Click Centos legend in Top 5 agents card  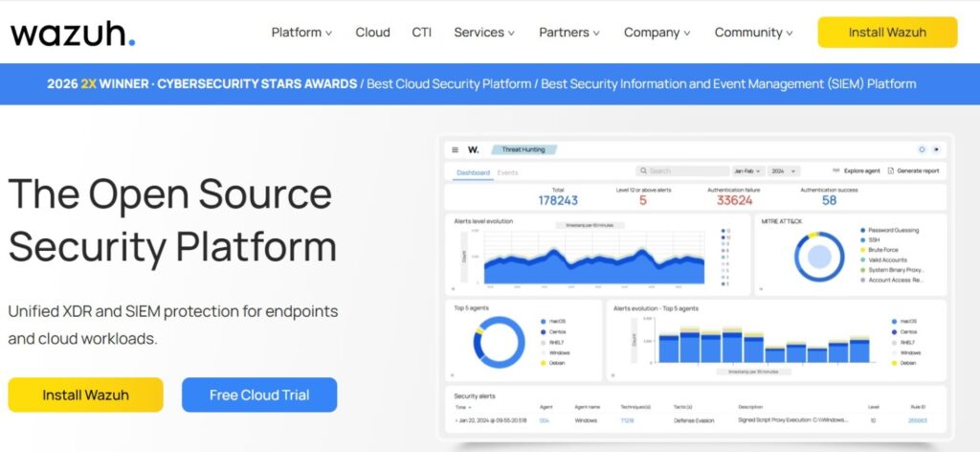click(554, 332)
